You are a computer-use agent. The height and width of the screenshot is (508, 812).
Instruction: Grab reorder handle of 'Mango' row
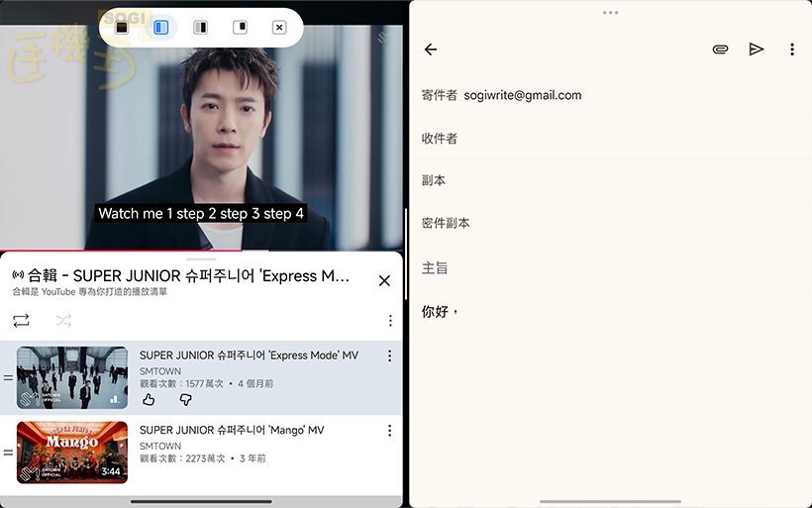[8, 453]
